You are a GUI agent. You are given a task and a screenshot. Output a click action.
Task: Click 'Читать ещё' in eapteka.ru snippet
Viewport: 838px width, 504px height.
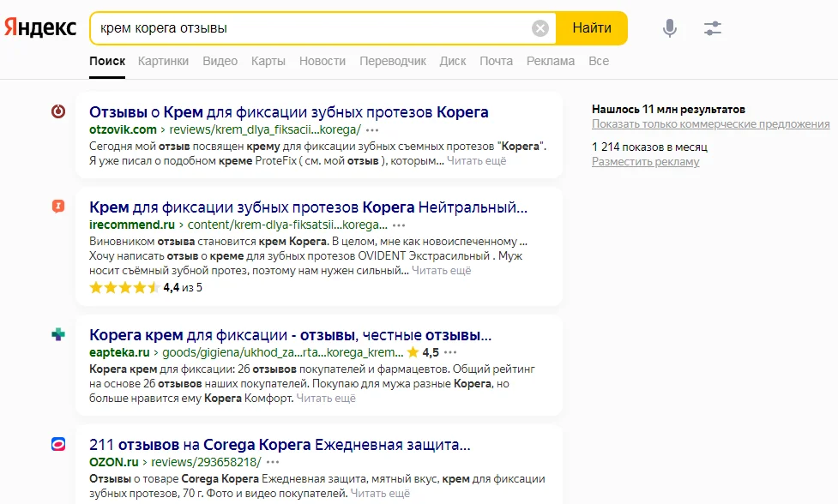pyautogui.click(x=326, y=399)
